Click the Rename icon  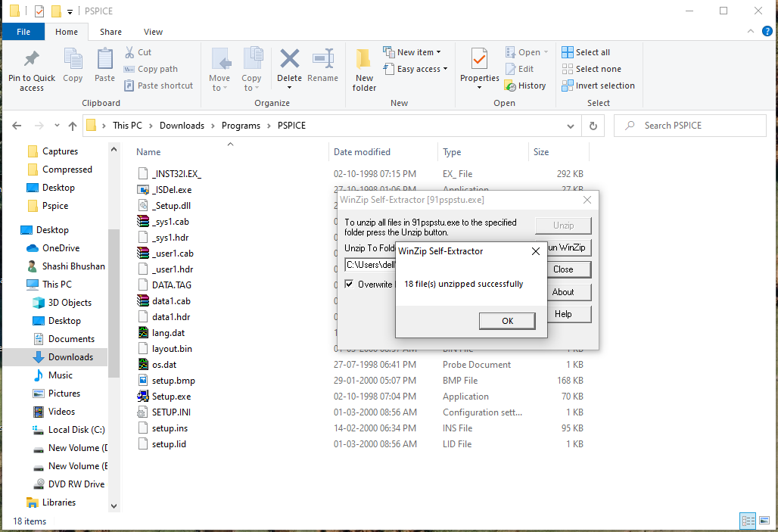pyautogui.click(x=323, y=59)
